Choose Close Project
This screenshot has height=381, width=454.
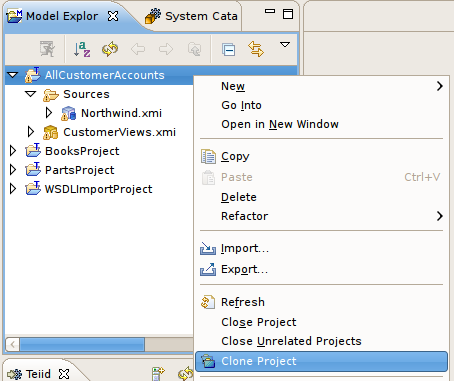click(321, 322)
